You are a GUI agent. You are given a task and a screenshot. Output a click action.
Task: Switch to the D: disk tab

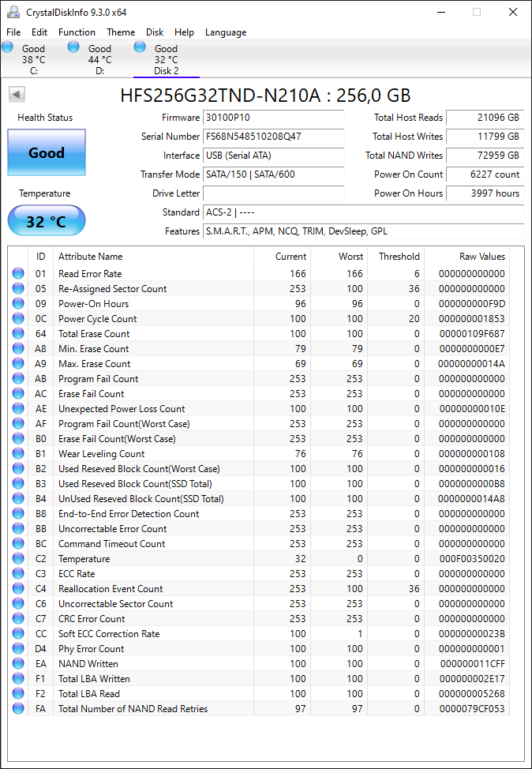pyautogui.click(x=100, y=59)
